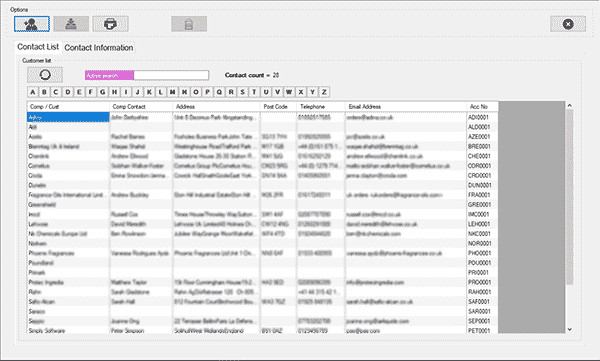Click the scrollbar down arrow

(x=569, y=329)
